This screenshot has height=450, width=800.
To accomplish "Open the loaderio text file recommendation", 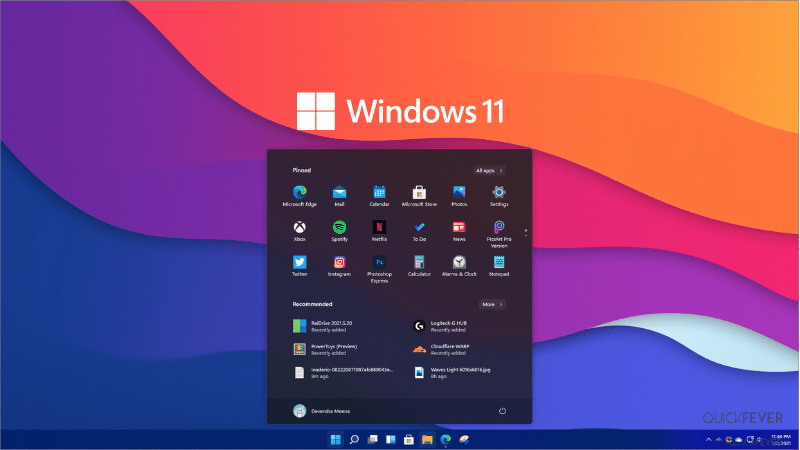I will (345, 373).
